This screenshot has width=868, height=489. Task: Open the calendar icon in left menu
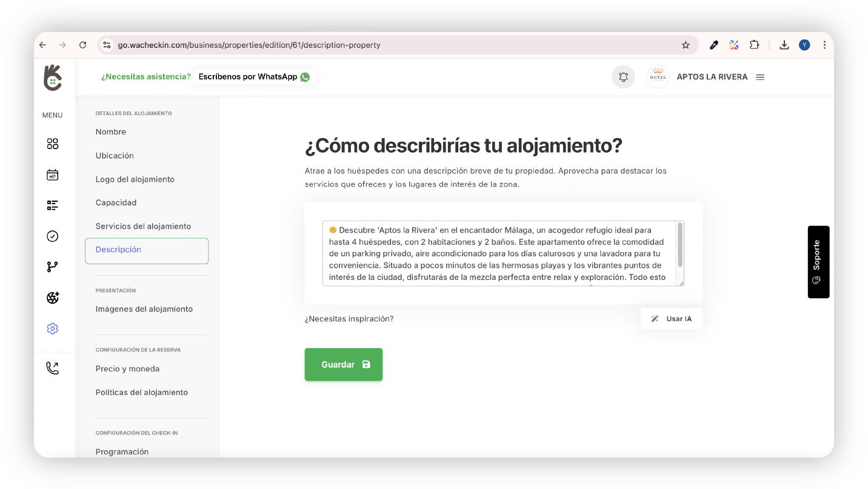click(x=53, y=175)
